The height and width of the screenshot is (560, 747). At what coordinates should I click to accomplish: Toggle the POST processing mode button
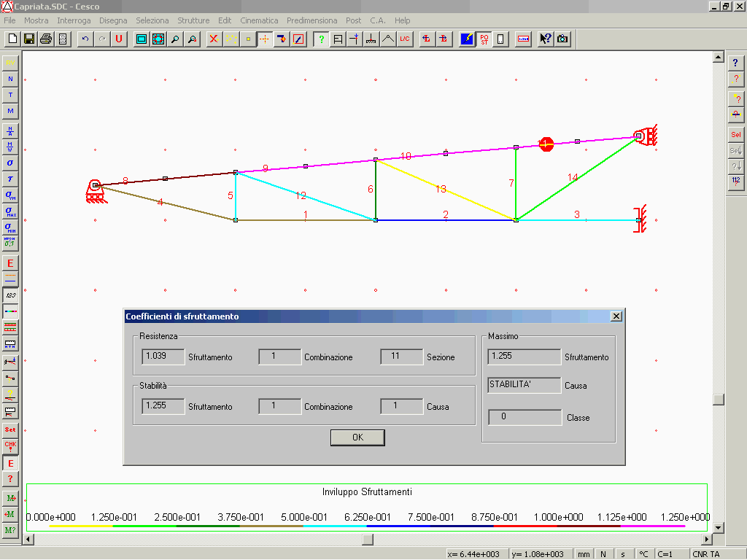click(x=484, y=39)
